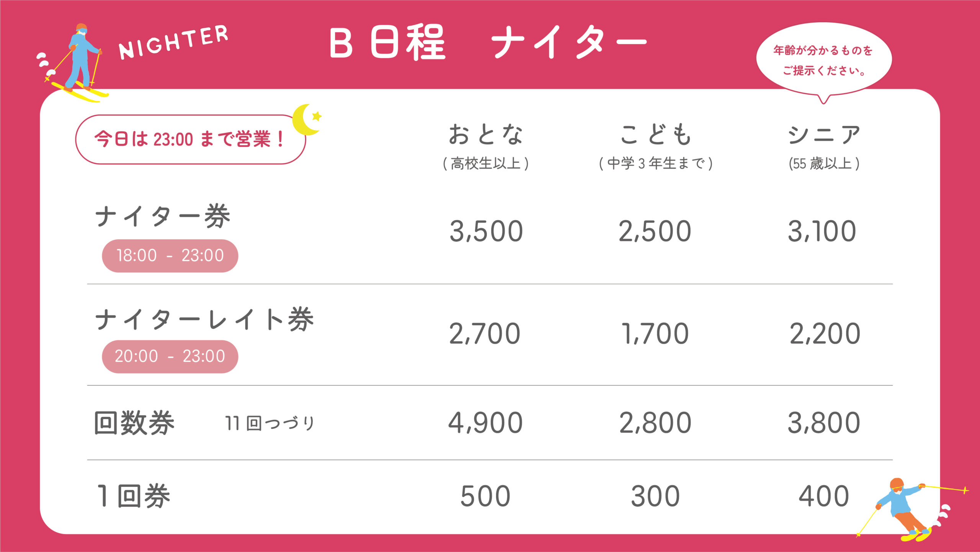Click the ナイター券 row label

(163, 216)
